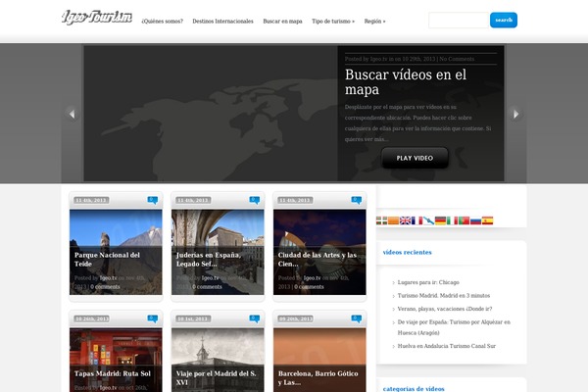Open Parque Nacional del Teide thumbnail
The image size is (588, 392).
(116, 252)
